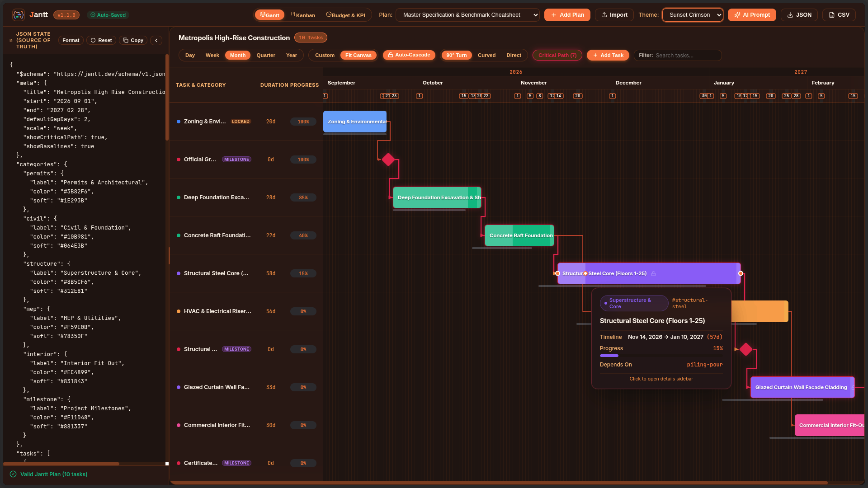Image resolution: width=868 pixels, height=488 pixels.
Task: Click the progress bar in Structural Steel tooltip
Action: point(661,356)
